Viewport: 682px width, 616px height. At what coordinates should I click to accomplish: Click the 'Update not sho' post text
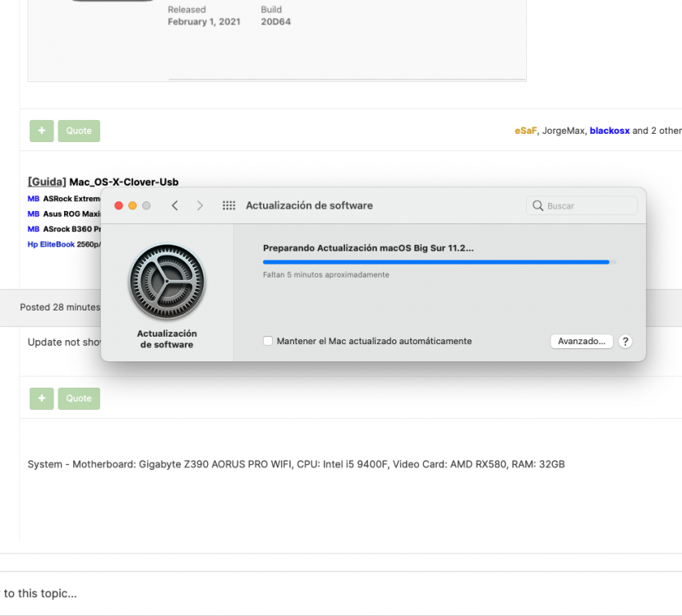[x=64, y=342]
